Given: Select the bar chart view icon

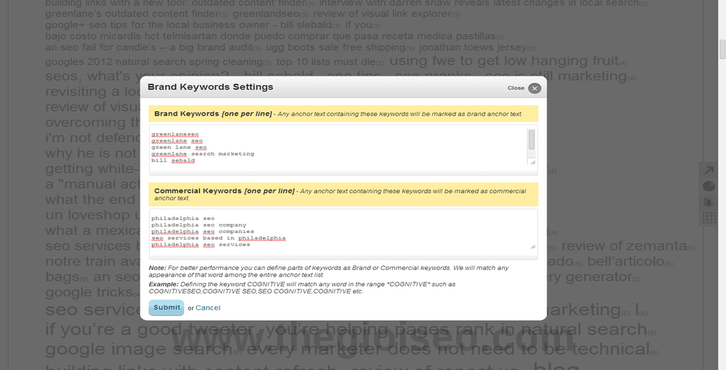Looking at the screenshot, I should pos(709,202).
